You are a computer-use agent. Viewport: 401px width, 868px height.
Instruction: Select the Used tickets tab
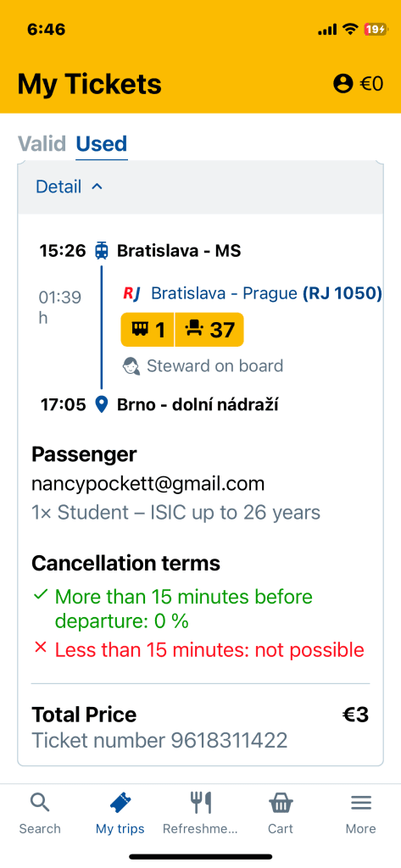(102, 144)
